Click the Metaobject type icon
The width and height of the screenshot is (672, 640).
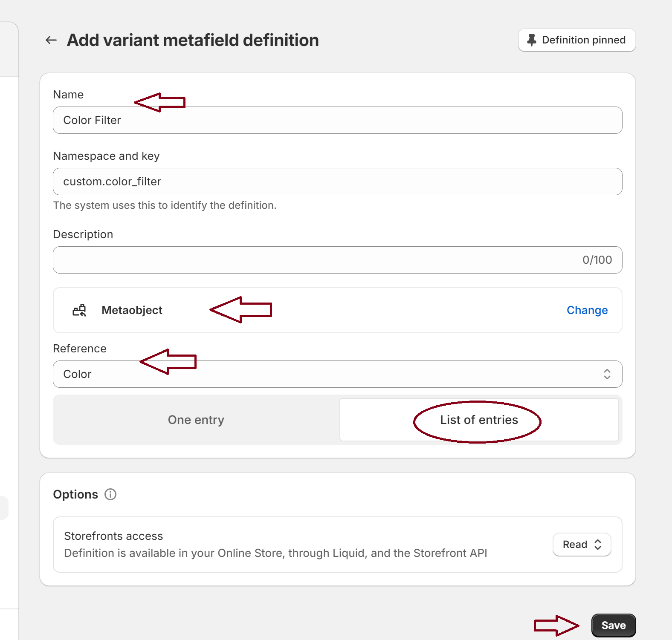(x=79, y=310)
